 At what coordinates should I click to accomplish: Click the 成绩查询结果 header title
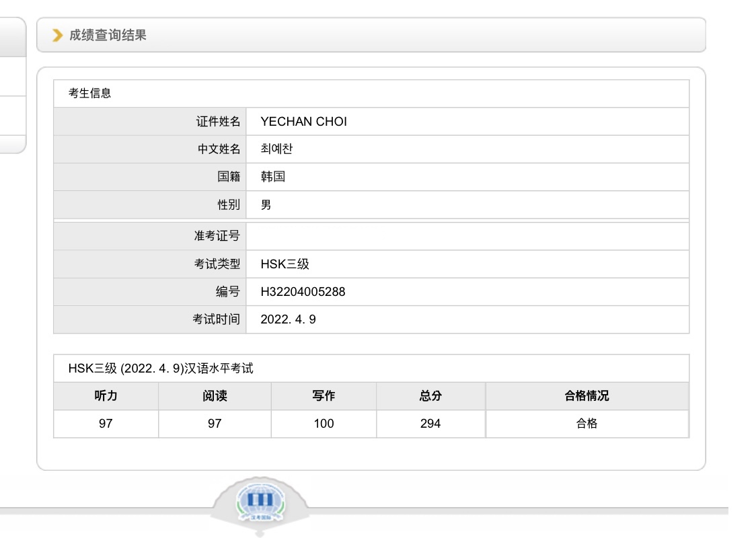point(108,35)
